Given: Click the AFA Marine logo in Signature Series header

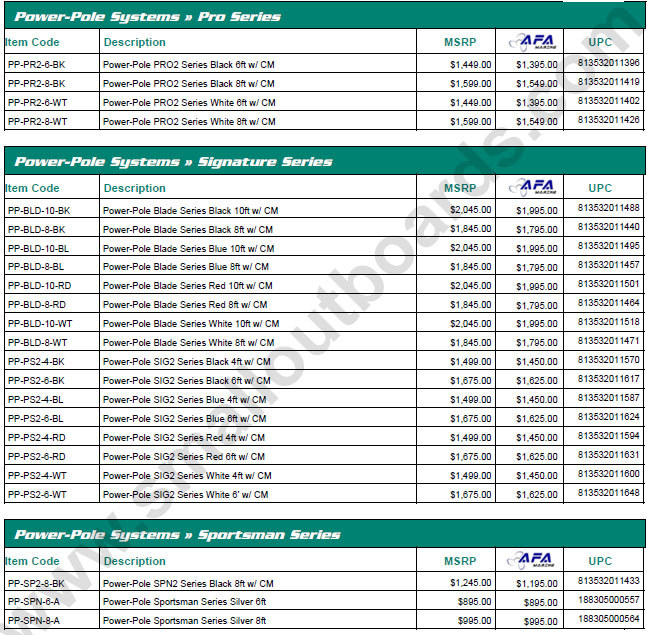Looking at the screenshot, I should coord(533,188).
